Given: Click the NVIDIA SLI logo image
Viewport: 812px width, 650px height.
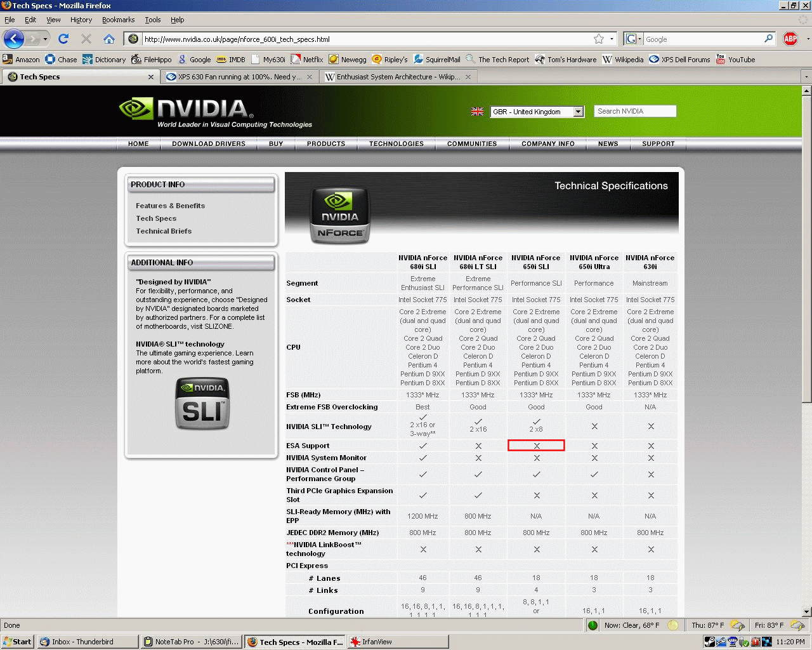Looking at the screenshot, I should pyautogui.click(x=202, y=404).
